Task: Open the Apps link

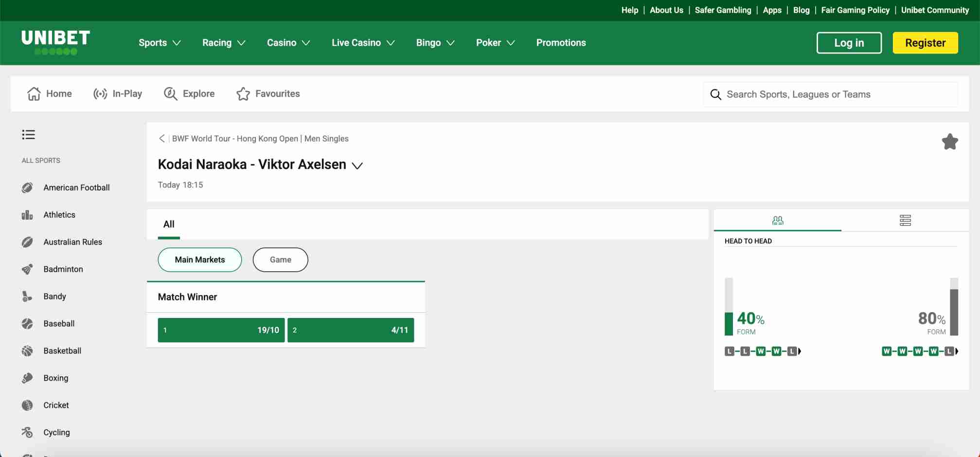Action: (772, 10)
